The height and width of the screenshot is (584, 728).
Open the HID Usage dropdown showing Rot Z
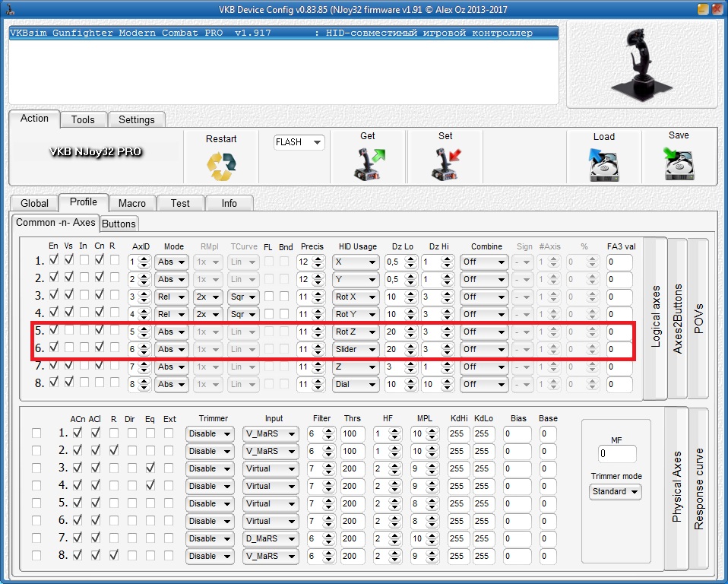[356, 332]
